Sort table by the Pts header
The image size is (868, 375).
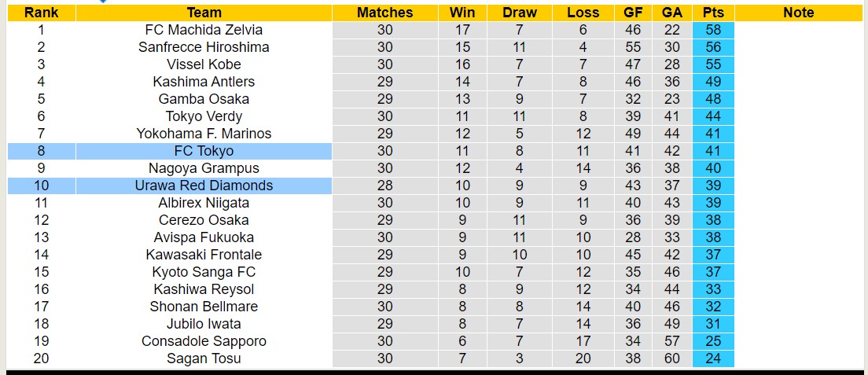pyautogui.click(x=713, y=13)
